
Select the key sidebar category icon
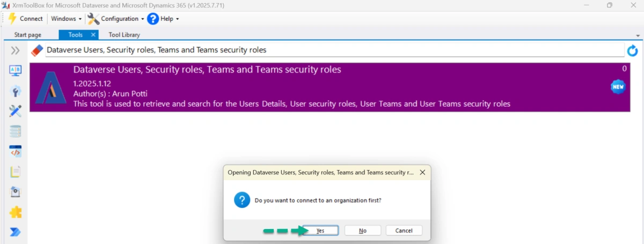(15, 91)
